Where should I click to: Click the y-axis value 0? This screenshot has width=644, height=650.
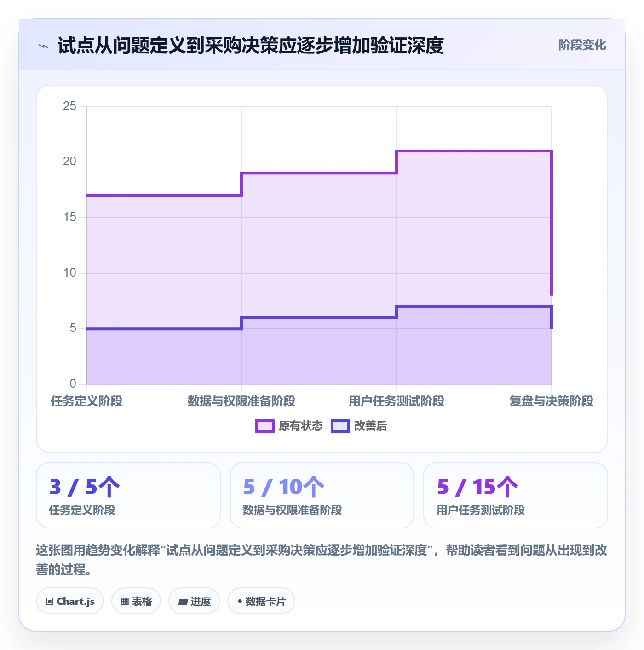pyautogui.click(x=73, y=384)
